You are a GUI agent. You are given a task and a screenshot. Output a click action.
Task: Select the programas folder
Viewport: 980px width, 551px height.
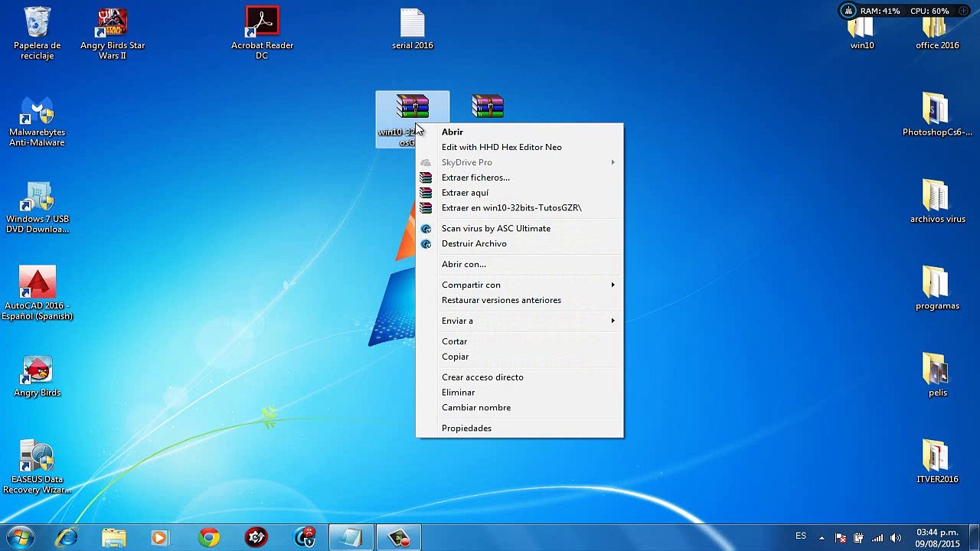937,289
